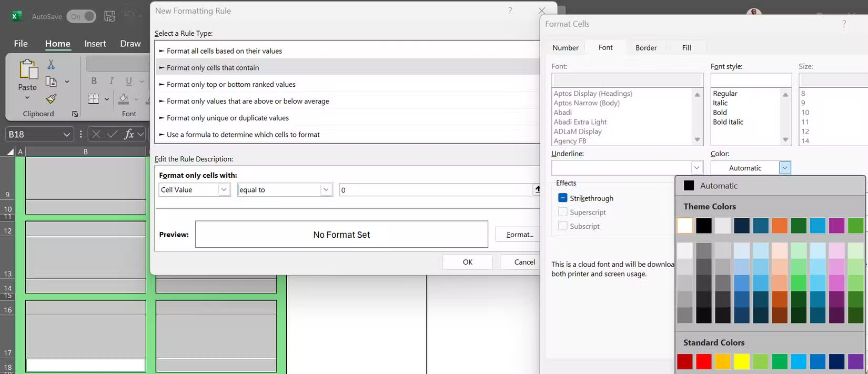Open the Insert ribbon tab
This screenshot has height=374, width=868.
coord(95,44)
